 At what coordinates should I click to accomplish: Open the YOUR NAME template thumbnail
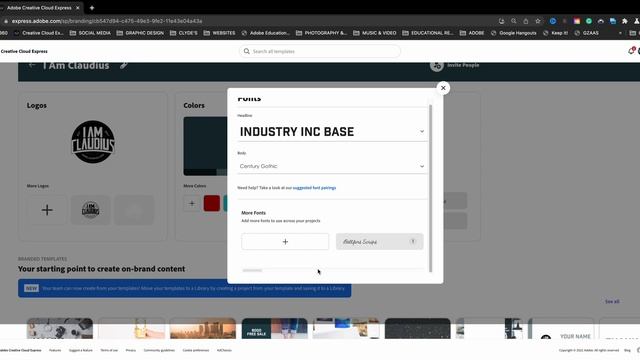tap(561, 329)
